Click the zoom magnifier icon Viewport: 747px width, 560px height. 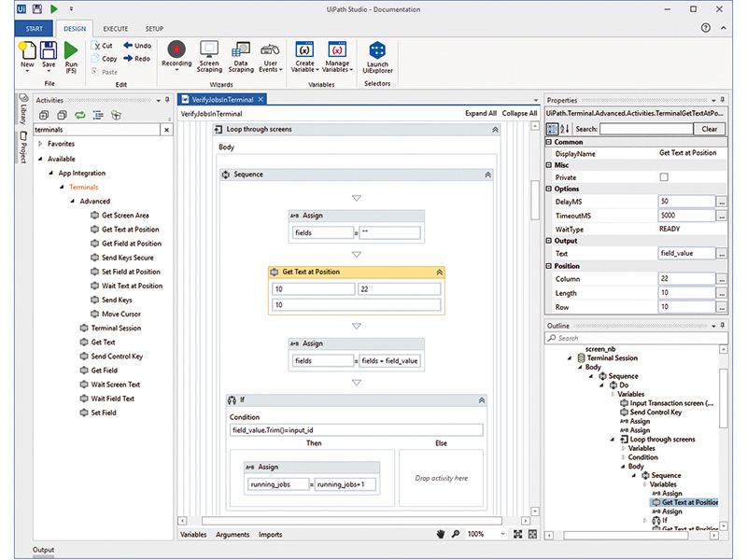[456, 534]
